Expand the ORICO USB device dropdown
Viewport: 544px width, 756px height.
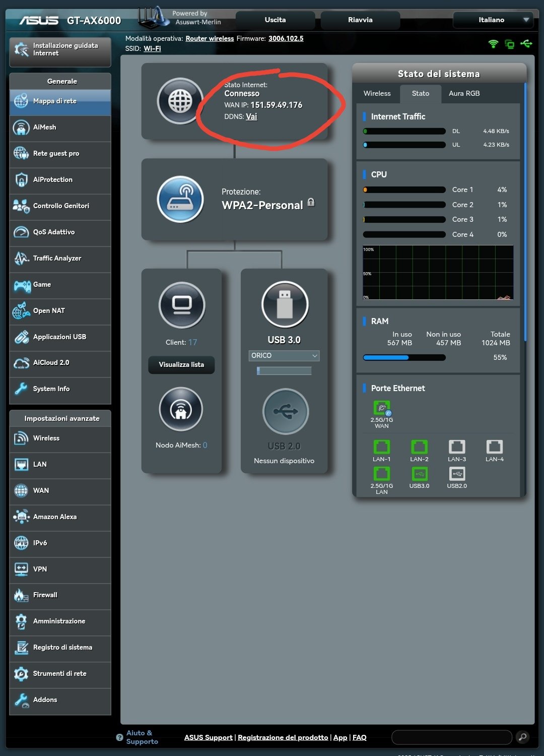tap(284, 356)
